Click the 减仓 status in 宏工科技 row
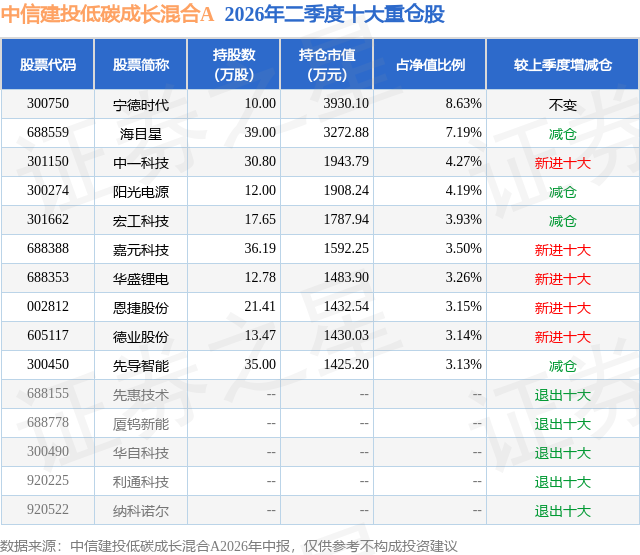This screenshot has height=555, width=640. click(x=563, y=221)
